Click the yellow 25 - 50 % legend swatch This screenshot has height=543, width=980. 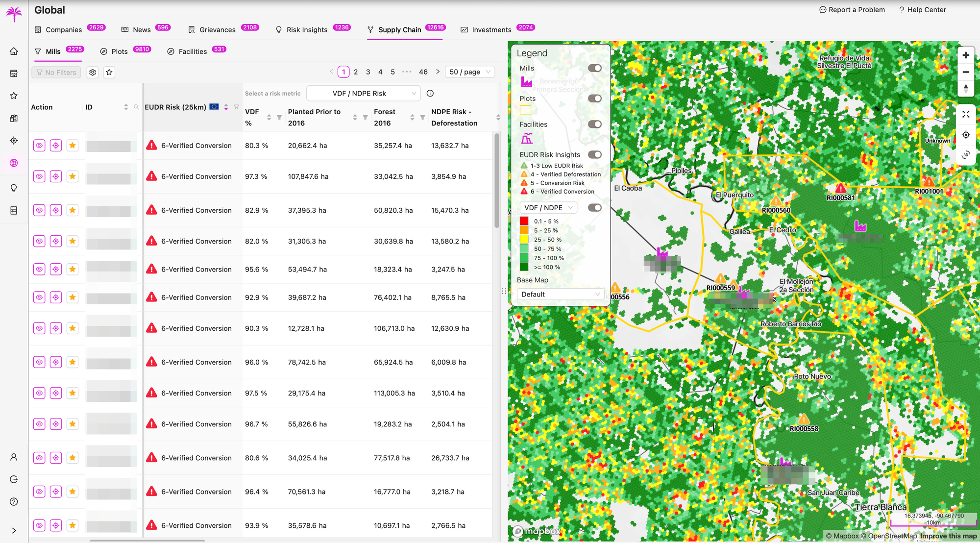[x=524, y=240]
